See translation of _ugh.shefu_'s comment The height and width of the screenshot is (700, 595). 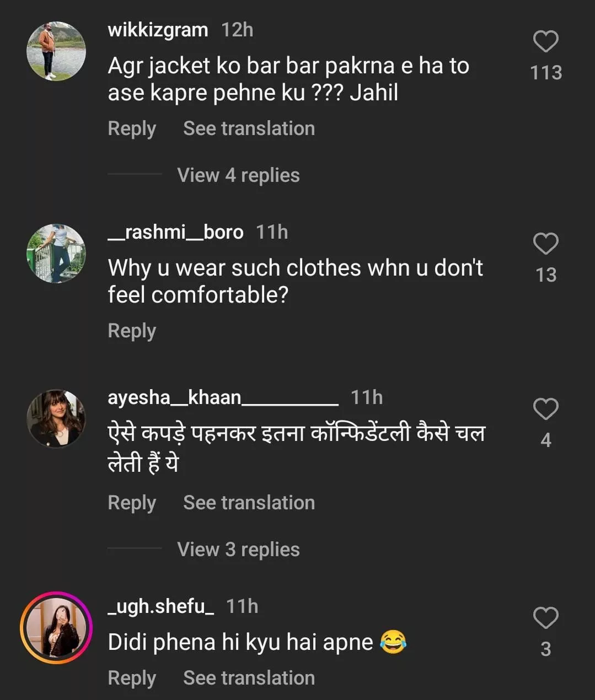(x=249, y=678)
